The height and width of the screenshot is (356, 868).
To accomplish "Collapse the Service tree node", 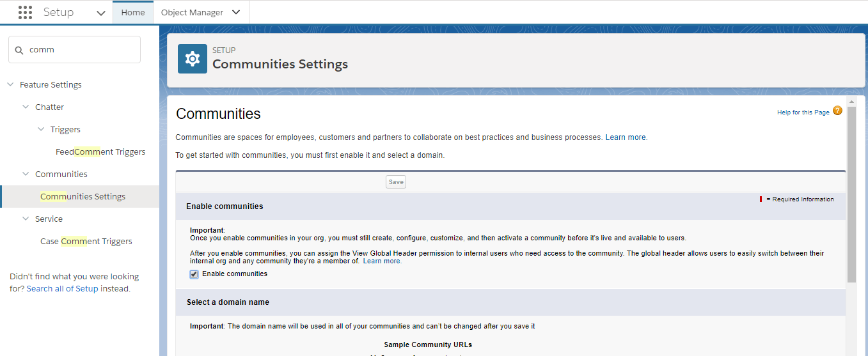I will (x=26, y=219).
